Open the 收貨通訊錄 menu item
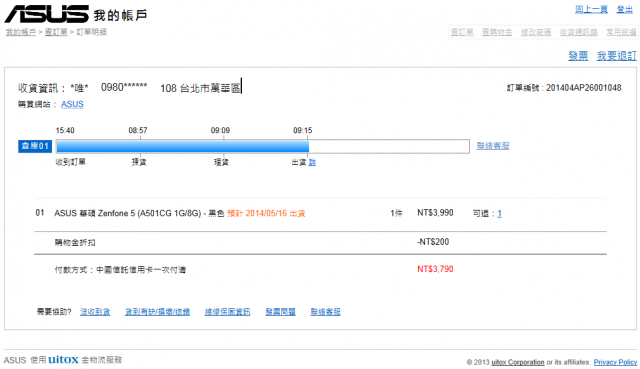 578,32
